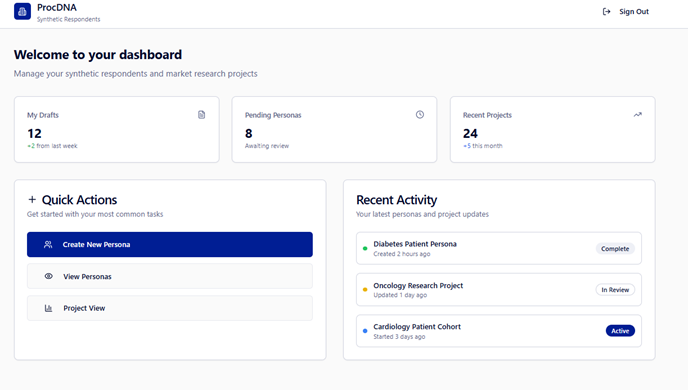
Task: Open View Personas
Action: pos(170,276)
